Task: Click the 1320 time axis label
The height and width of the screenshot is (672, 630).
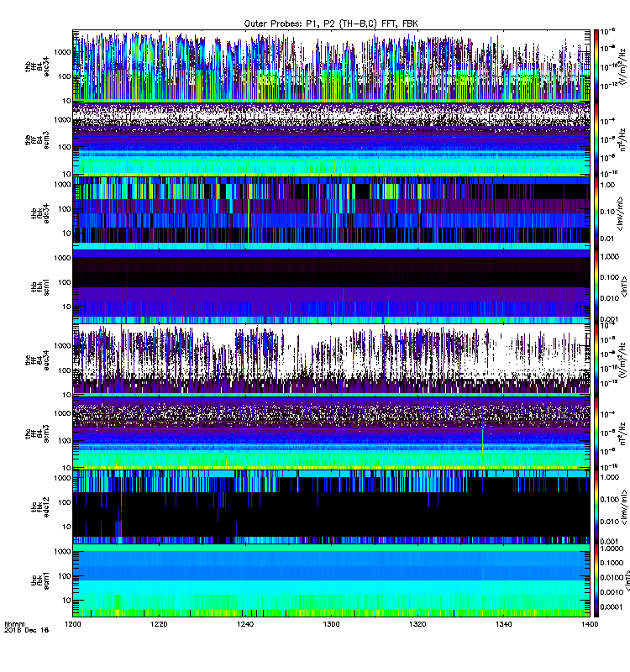Action: tap(417, 624)
